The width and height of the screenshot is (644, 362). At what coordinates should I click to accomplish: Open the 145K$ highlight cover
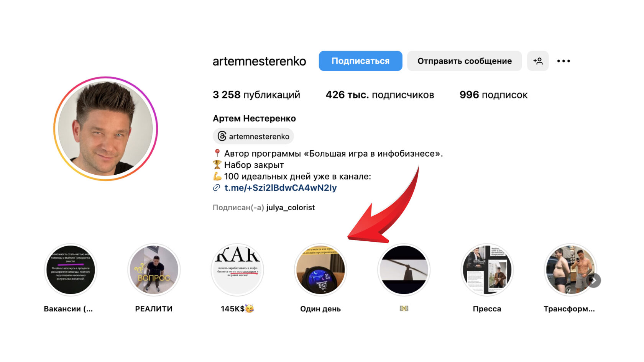(x=237, y=270)
